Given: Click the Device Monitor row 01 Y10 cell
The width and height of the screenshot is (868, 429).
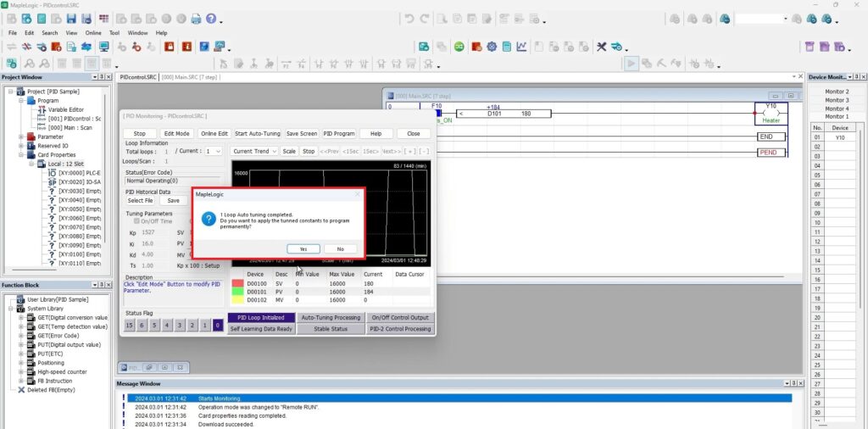Looking at the screenshot, I should pos(840,137).
